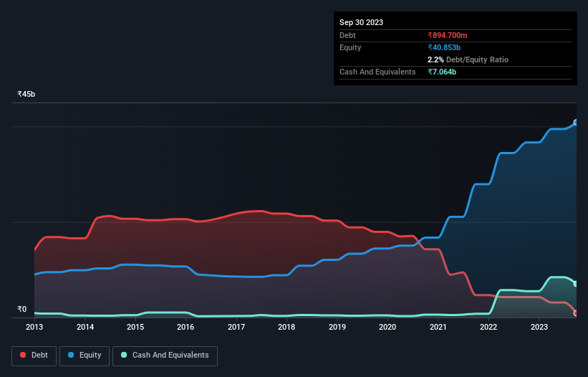Screen dimensions: 588x377
Task: Click the teal Cash And Equivalents legend dot
Action: (124, 355)
